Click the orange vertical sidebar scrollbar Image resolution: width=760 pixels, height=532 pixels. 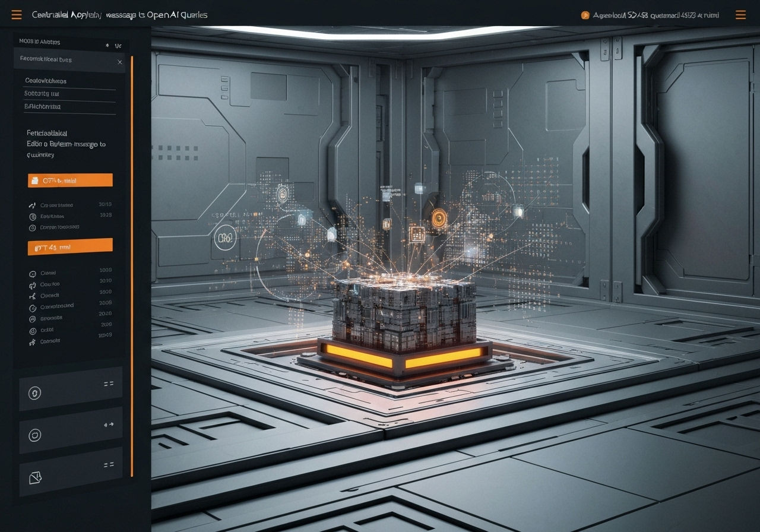pyautogui.click(x=132, y=267)
